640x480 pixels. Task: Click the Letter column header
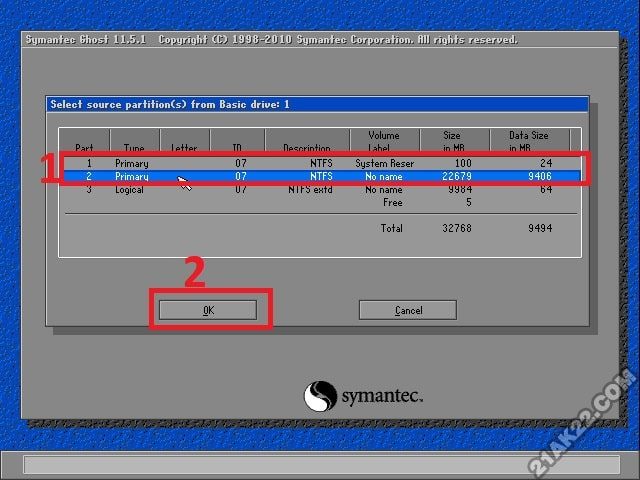pos(184,140)
